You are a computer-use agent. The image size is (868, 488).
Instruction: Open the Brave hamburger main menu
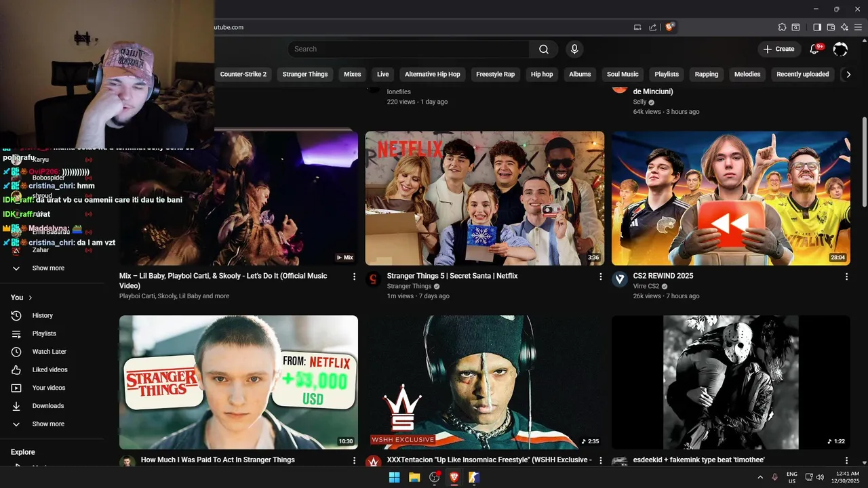[859, 27]
